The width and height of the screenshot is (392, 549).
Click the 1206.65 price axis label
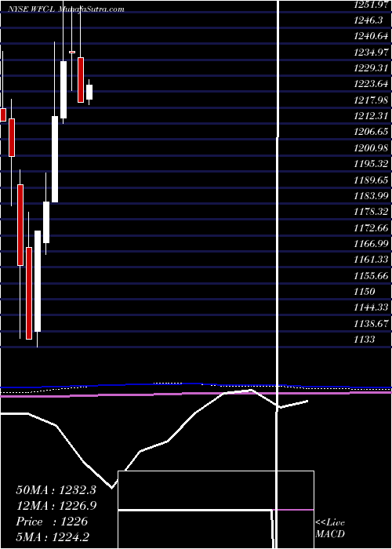point(372,132)
